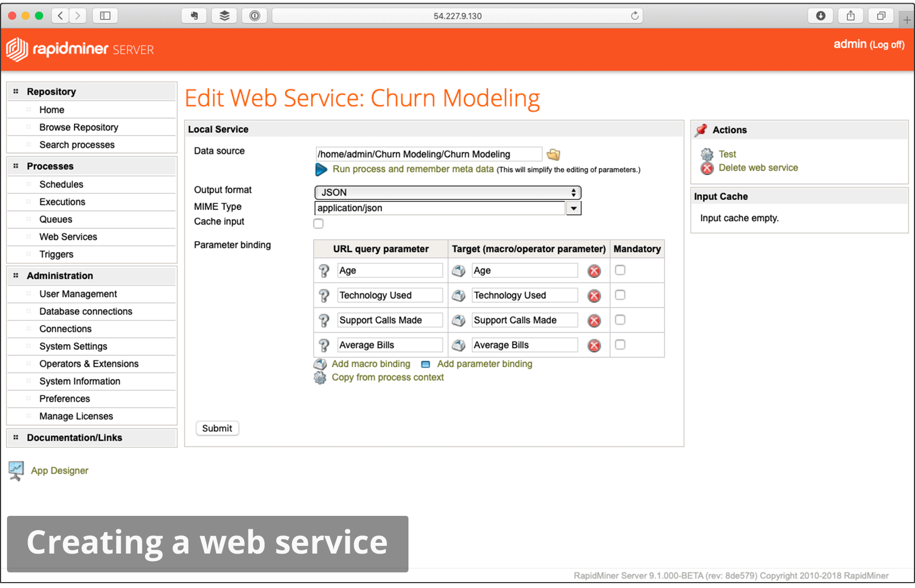Image resolution: width=915 pixels, height=588 pixels.
Task: Delete the Average Bills binding with the red X
Action: (594, 345)
